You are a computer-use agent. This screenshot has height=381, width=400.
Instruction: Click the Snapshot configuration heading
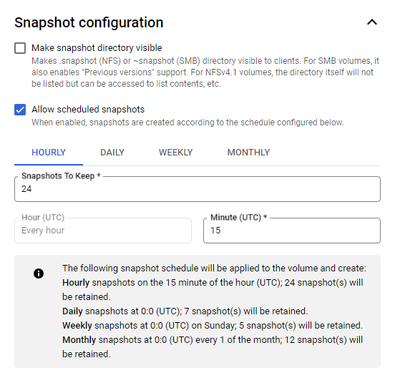point(89,23)
